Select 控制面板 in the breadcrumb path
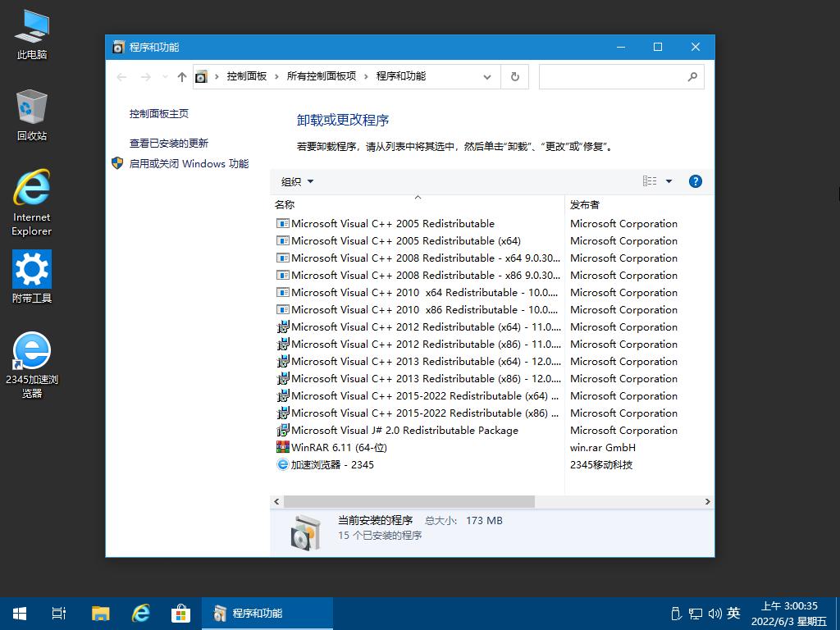 [246, 76]
